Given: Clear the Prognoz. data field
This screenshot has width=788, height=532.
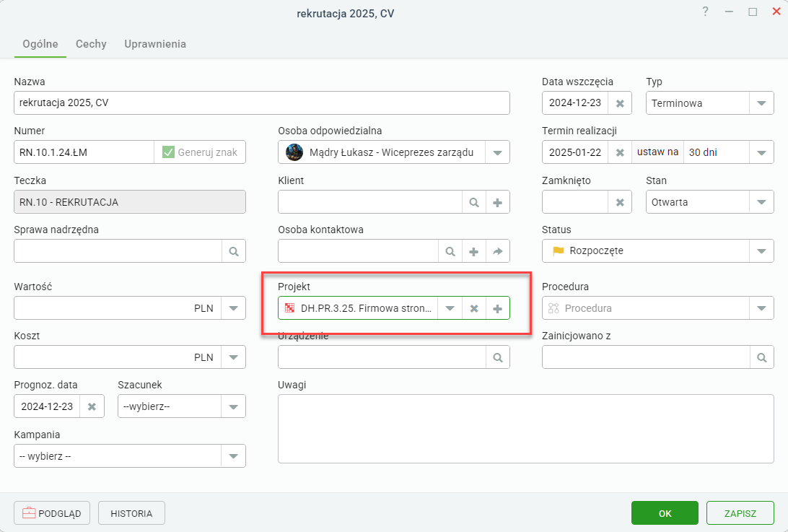Looking at the screenshot, I should click(92, 407).
